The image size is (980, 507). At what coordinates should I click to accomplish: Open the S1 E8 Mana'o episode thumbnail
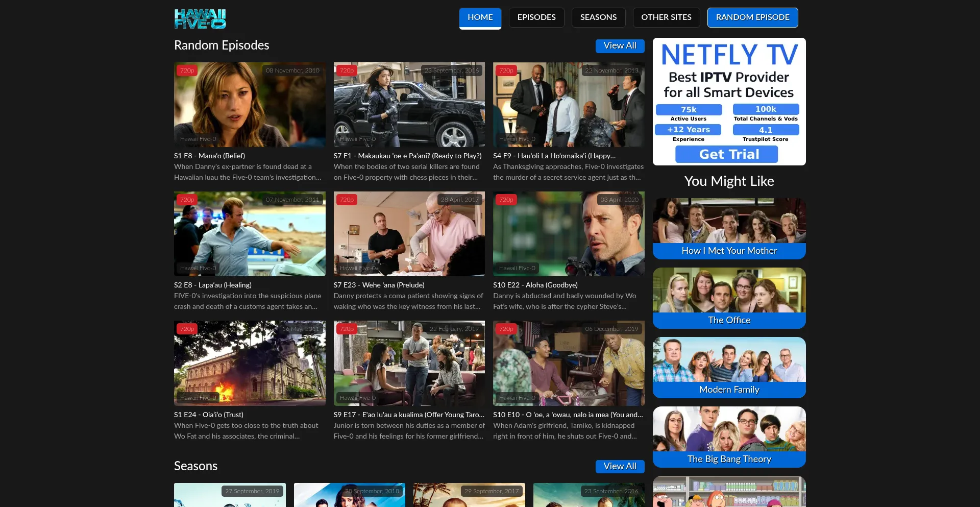coord(250,105)
